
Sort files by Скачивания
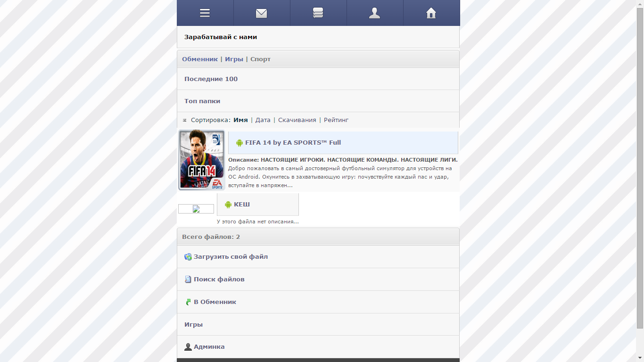point(297,120)
